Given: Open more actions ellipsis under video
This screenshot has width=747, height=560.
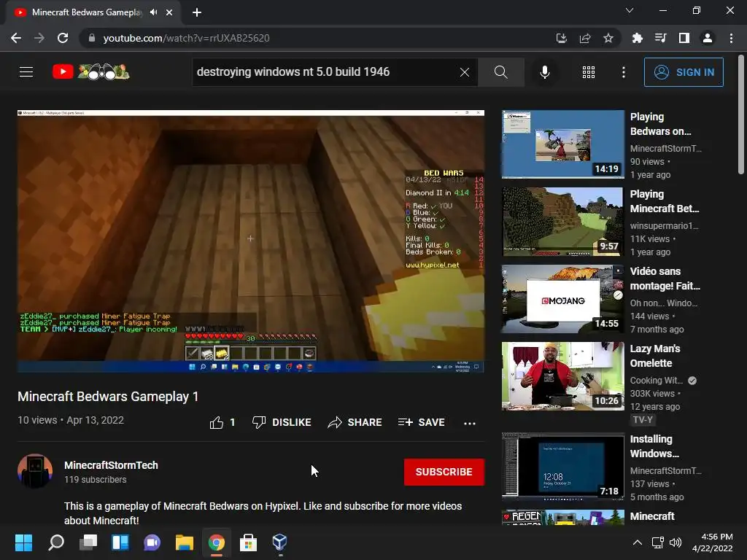Looking at the screenshot, I should tap(470, 423).
